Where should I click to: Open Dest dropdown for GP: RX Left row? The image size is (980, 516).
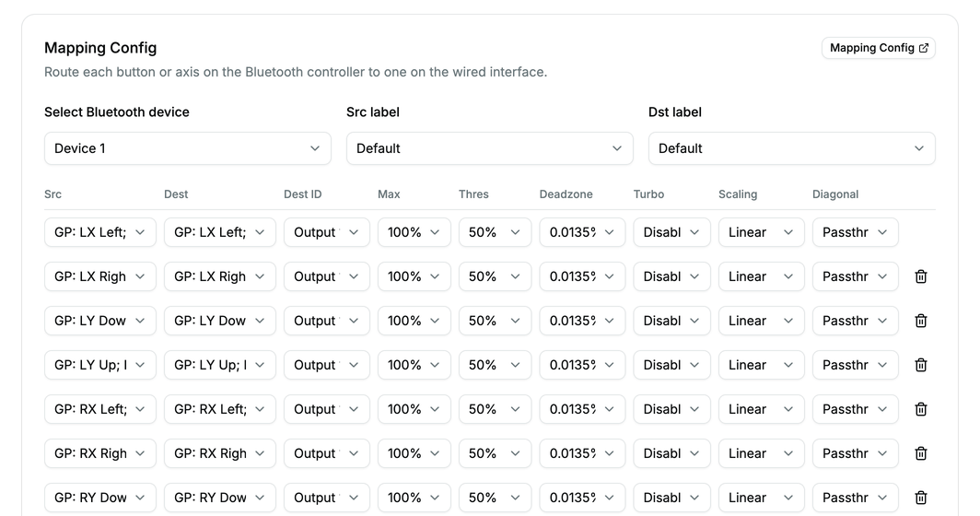pos(220,409)
